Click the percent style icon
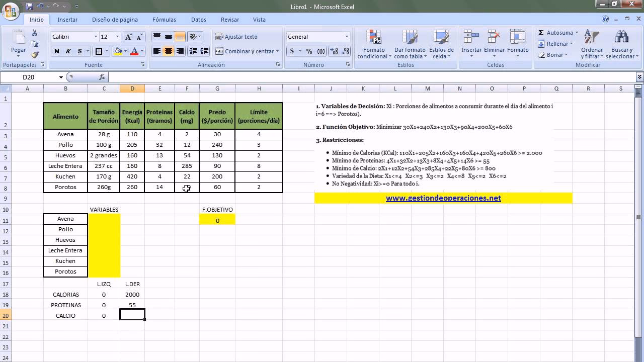Image resolution: width=644 pixels, height=362 pixels. point(309,51)
